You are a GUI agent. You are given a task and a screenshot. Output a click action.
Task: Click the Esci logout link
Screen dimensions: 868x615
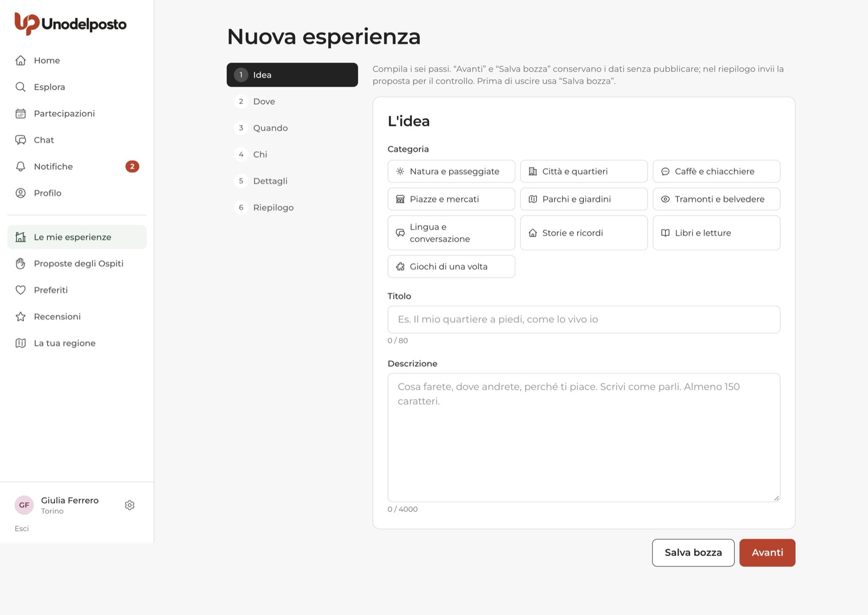point(22,529)
